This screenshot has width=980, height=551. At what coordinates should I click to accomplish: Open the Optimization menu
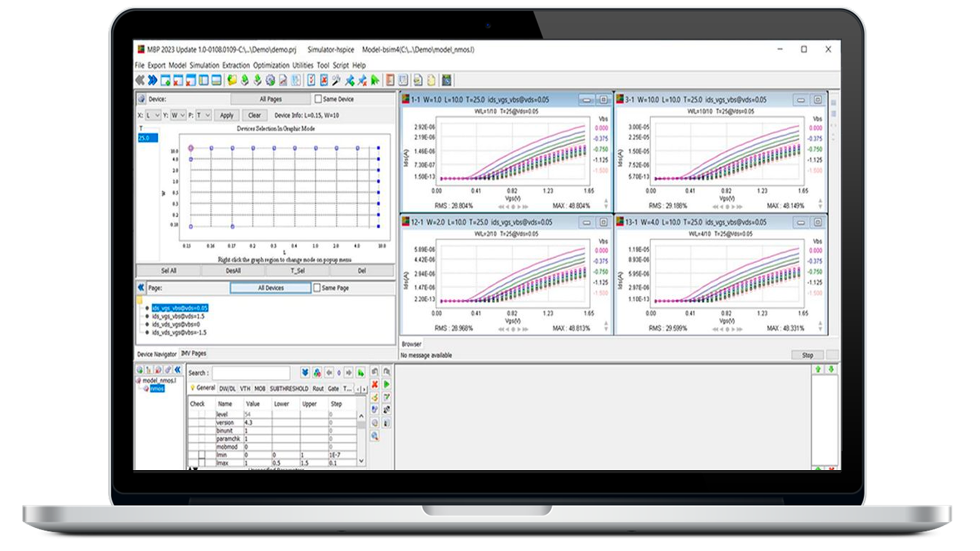coord(271,65)
